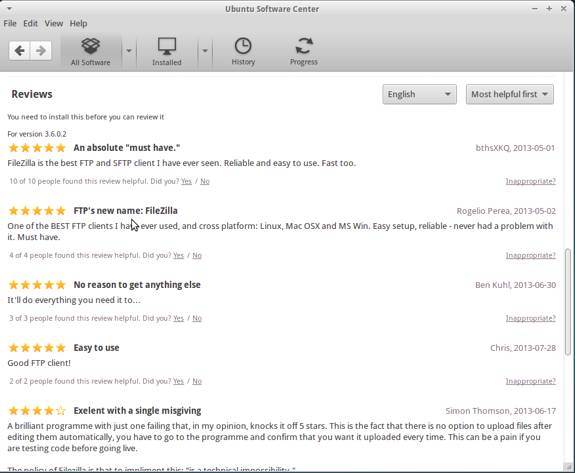This screenshot has height=473, width=575.
Task: Click the star rating of the 'Easy to use' review
Action: [37, 348]
